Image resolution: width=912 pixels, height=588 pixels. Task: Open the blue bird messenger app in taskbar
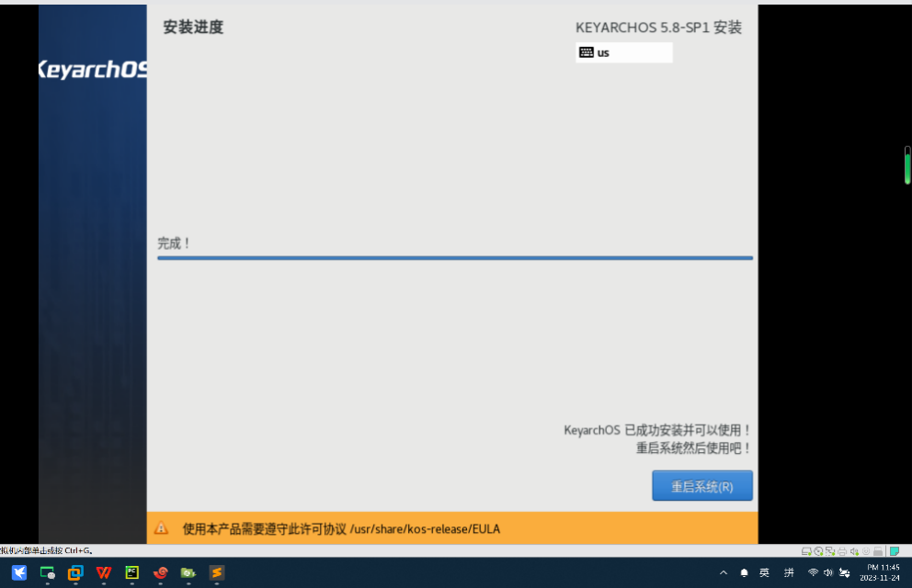tap(19, 572)
